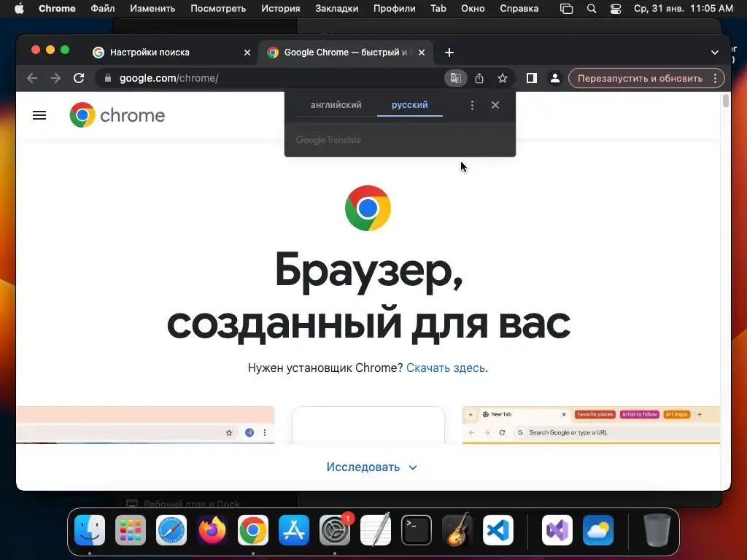Click the Stage Manager icon in menu bar

(566, 9)
